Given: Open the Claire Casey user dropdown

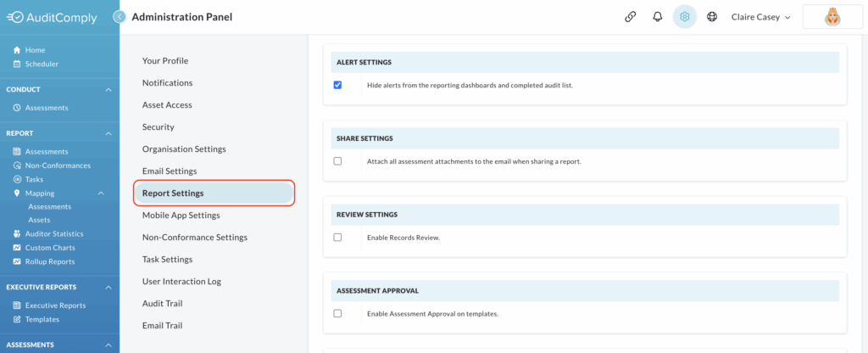Looking at the screenshot, I should pos(760,17).
